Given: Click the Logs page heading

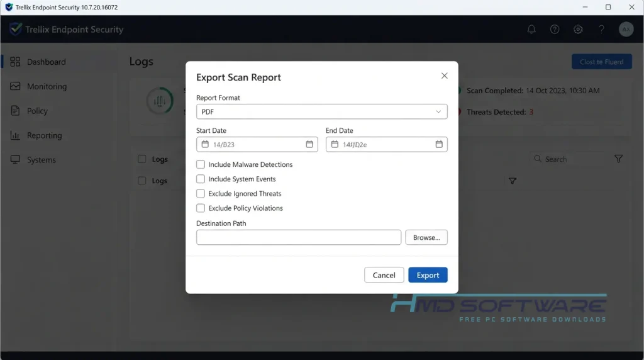Looking at the screenshot, I should [x=142, y=62].
